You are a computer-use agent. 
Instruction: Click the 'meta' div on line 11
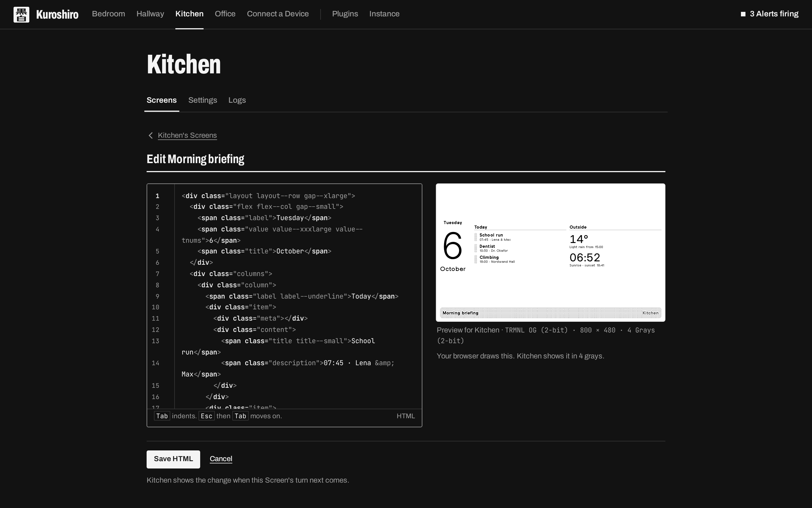coord(261,319)
